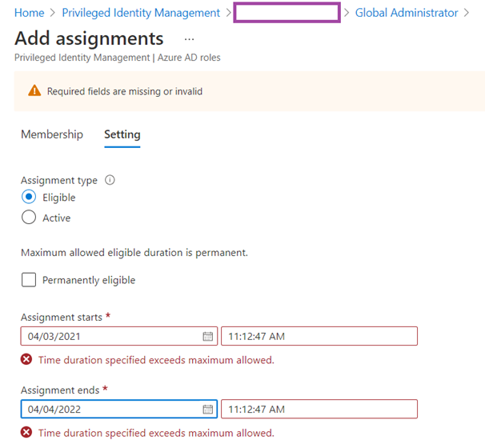
Task: Click error icon under Assignment starts
Action: (26, 359)
